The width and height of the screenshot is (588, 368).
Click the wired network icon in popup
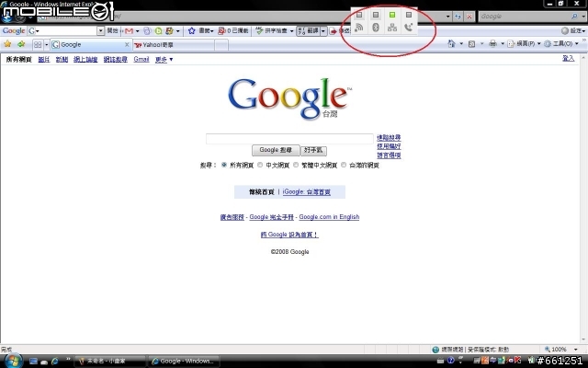click(x=392, y=28)
